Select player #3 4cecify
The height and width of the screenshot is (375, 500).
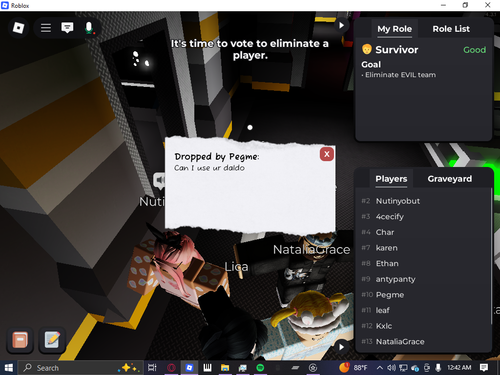(423, 217)
